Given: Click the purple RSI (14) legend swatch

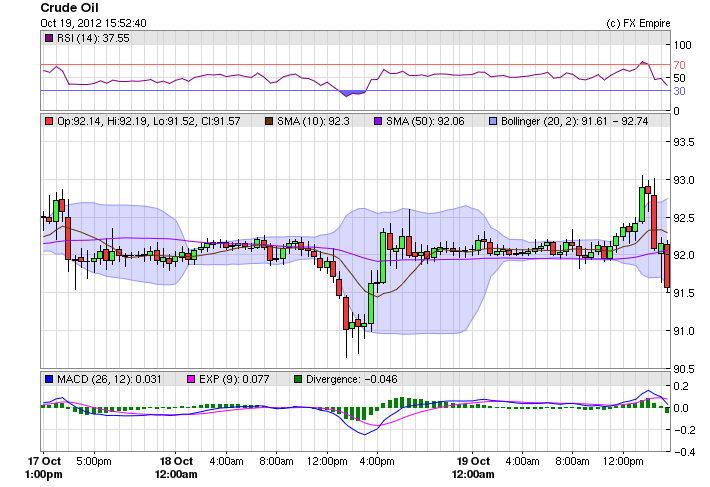Looking at the screenshot, I should pyautogui.click(x=49, y=38).
